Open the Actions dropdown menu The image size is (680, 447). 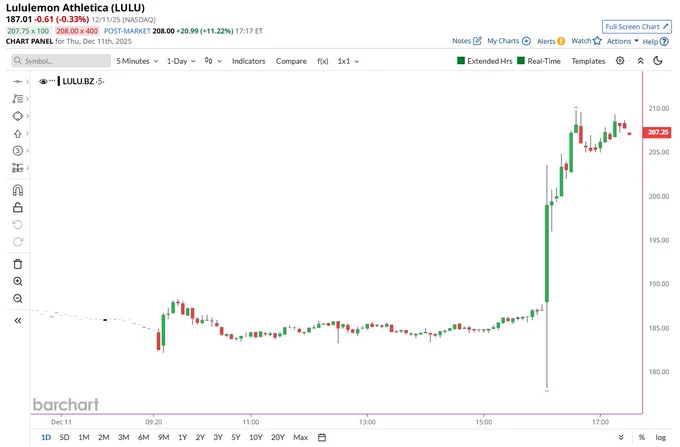tap(622, 41)
